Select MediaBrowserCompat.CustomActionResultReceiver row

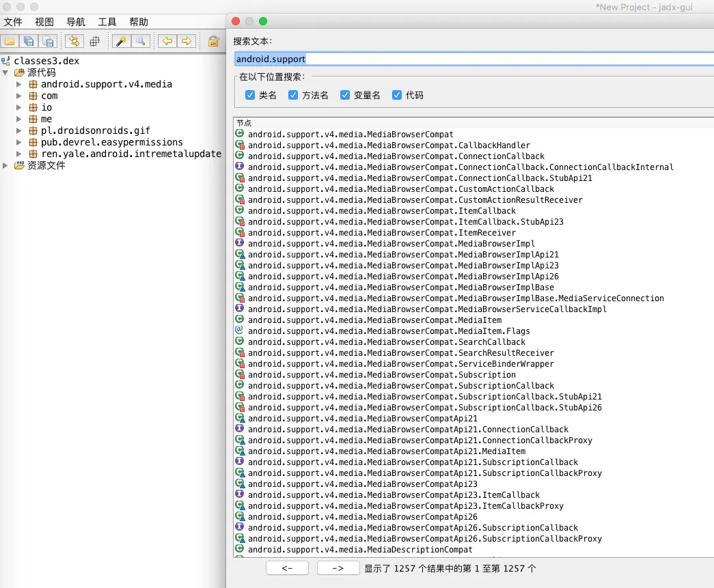(473, 200)
